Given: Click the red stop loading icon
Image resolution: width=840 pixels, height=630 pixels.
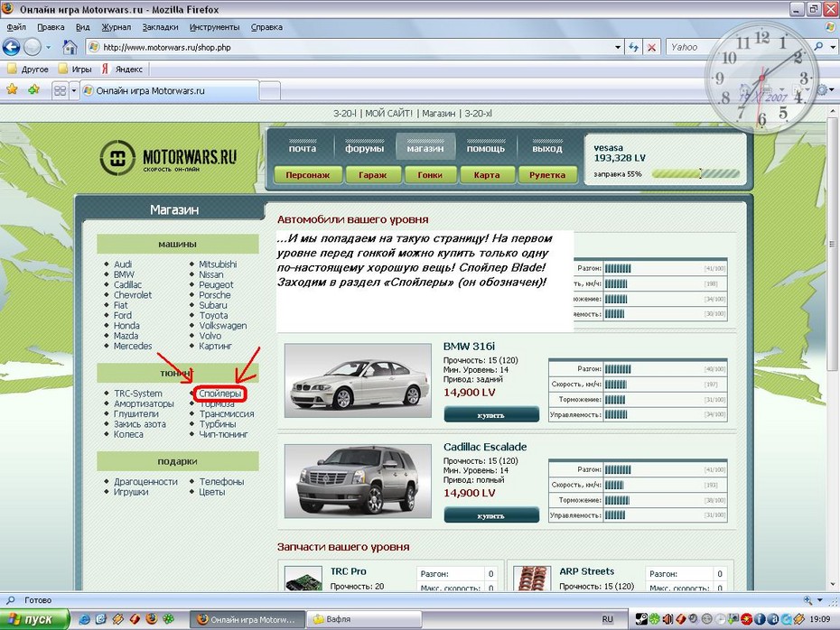Looking at the screenshot, I should pos(651,47).
